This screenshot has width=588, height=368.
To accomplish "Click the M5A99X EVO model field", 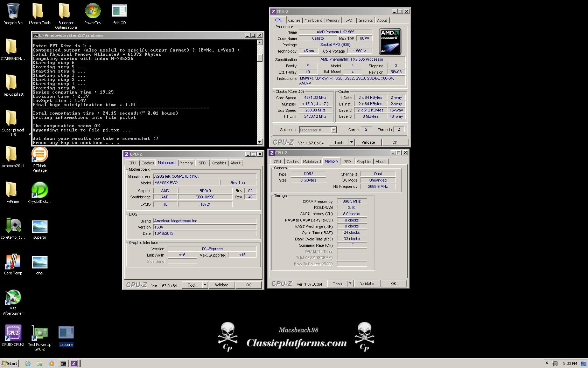I will pyautogui.click(x=186, y=183).
